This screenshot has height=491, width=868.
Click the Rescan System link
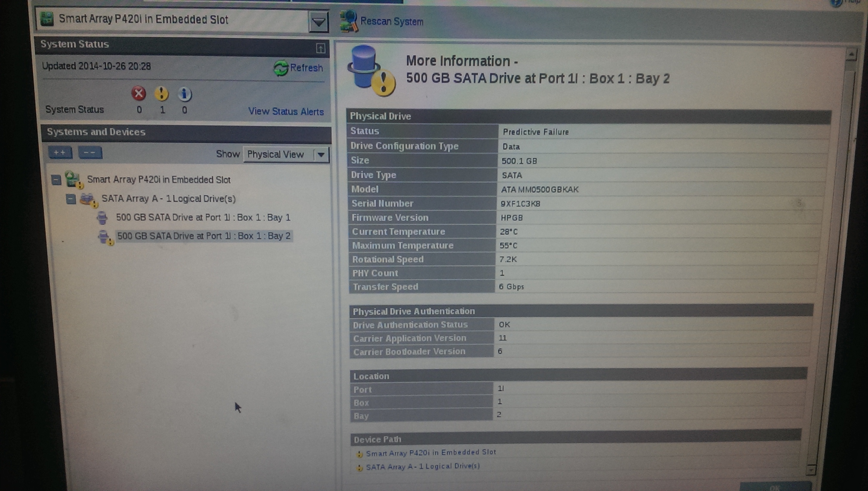(x=392, y=21)
